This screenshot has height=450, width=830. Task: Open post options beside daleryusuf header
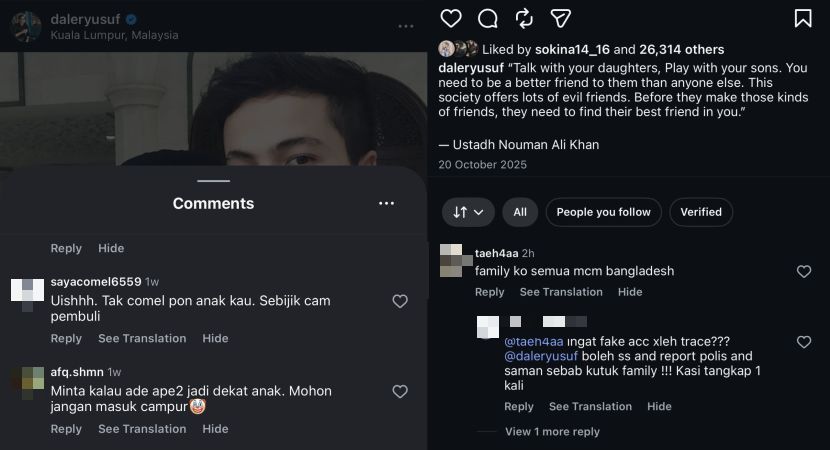pos(405,26)
